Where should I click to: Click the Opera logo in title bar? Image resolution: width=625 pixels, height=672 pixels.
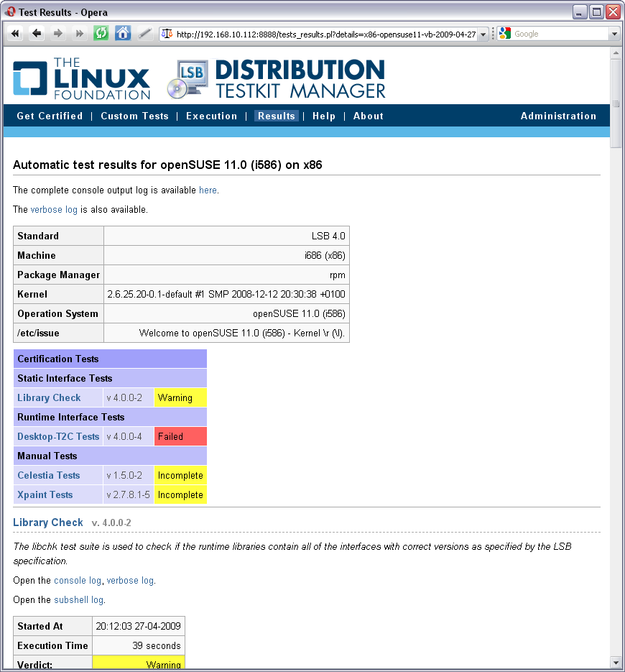click(x=10, y=12)
